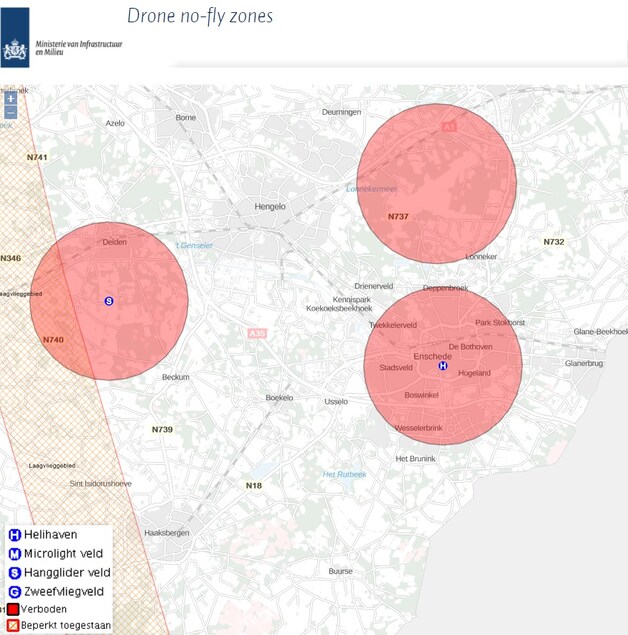Click the Drienerveld label
Image resolution: width=628 pixels, height=635 pixels.
click(x=374, y=286)
